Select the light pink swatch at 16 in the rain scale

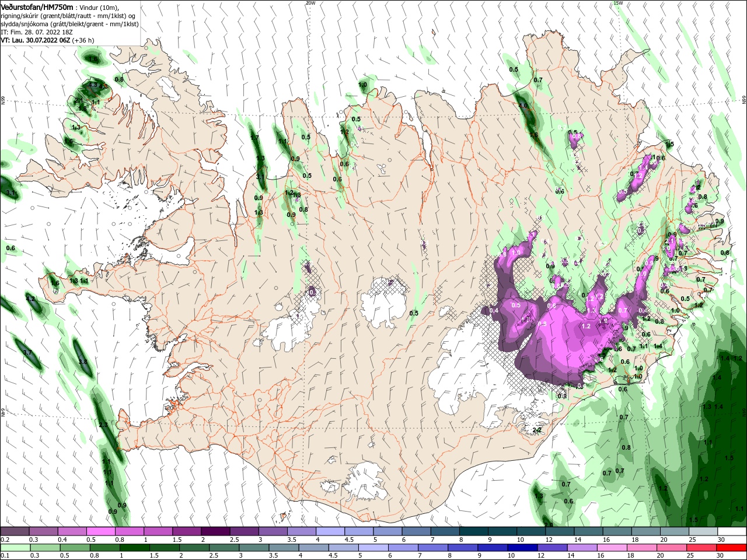coord(611,548)
